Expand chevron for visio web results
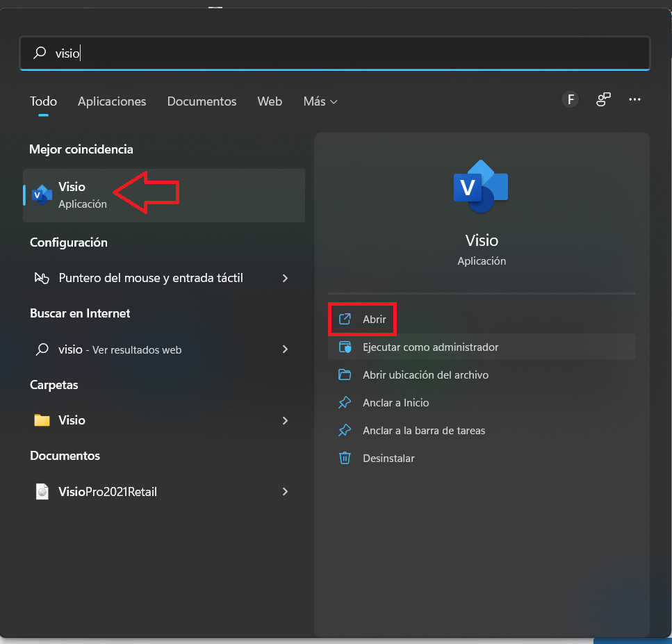 coord(285,349)
